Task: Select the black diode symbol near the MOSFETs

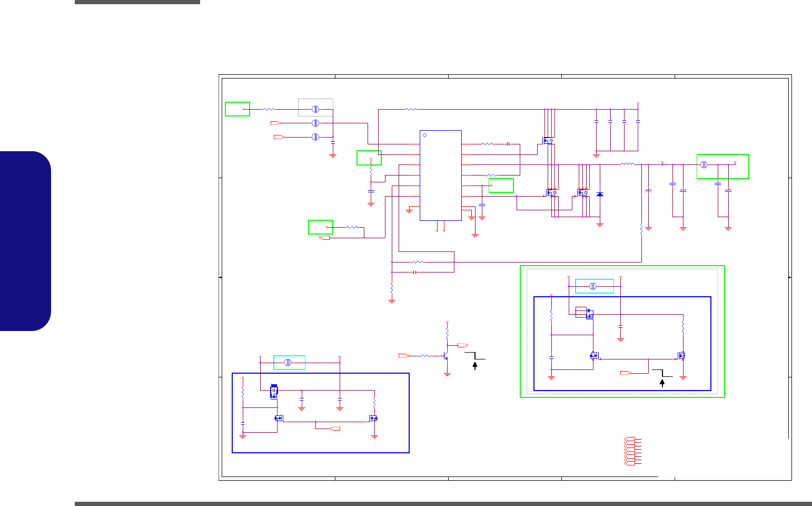Action: click(600, 194)
